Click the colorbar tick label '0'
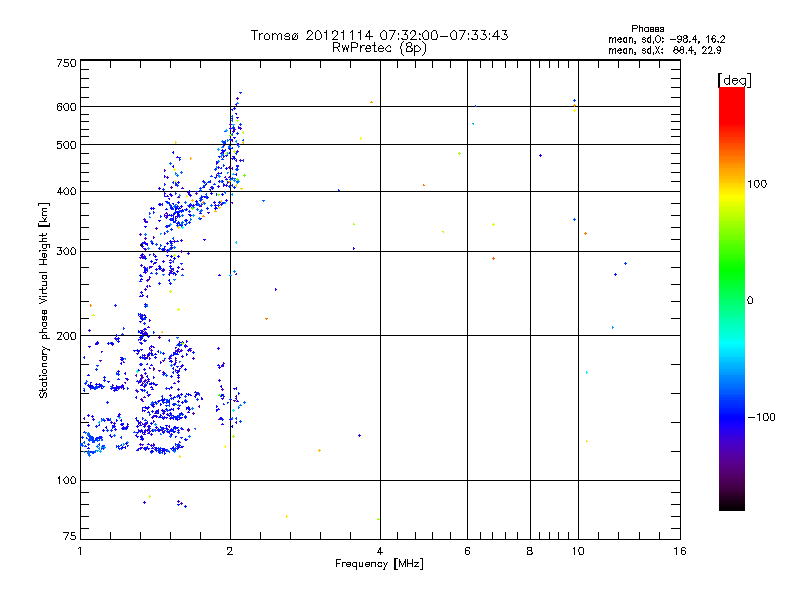Image resolution: width=800 pixels, height=600 pixels. tap(749, 300)
